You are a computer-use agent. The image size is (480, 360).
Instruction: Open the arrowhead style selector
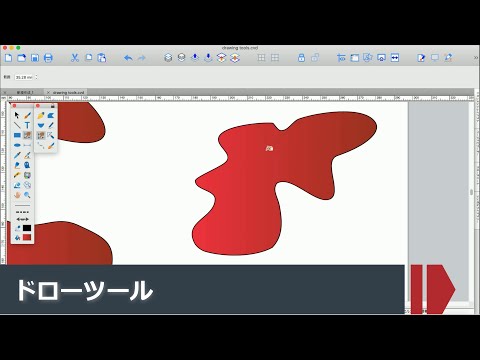[x=22, y=219]
